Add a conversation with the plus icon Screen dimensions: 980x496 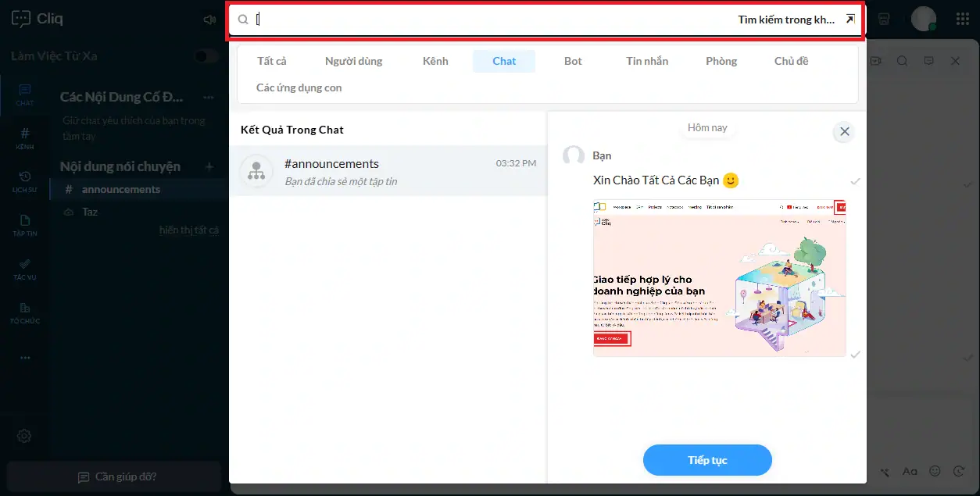click(209, 166)
